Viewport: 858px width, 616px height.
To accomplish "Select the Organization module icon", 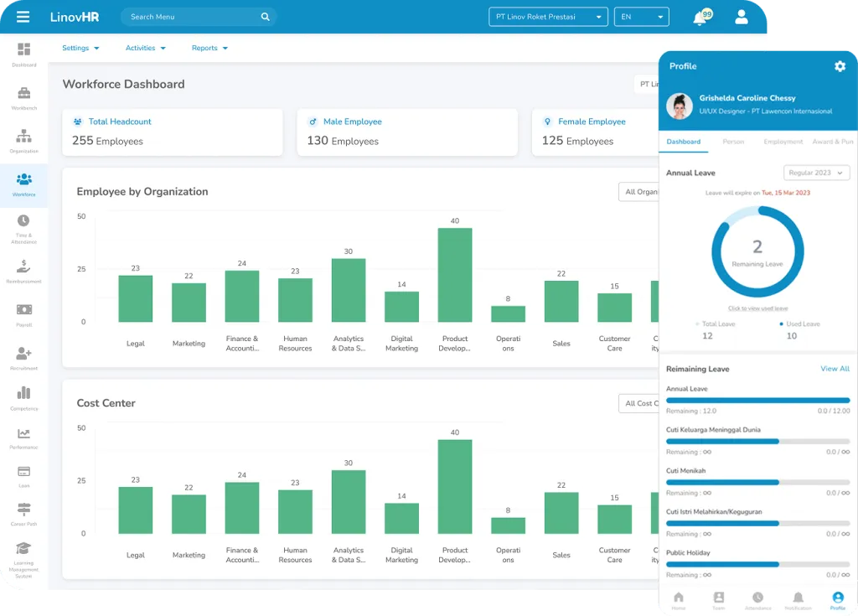I will pos(23,139).
